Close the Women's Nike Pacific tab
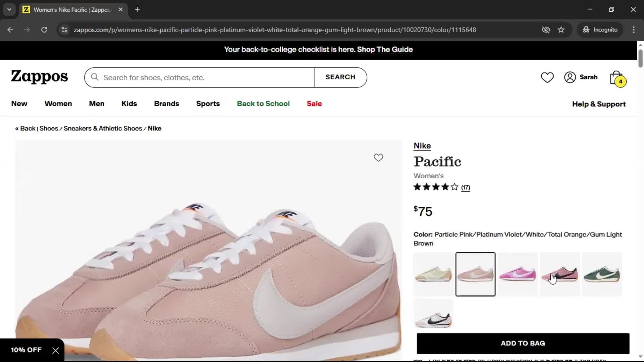The width and height of the screenshot is (644, 362). pos(120,10)
